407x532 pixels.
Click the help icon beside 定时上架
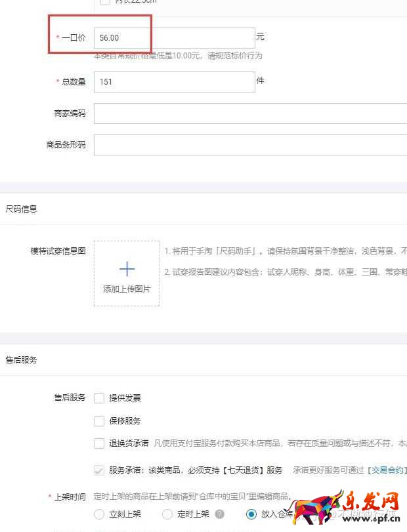point(219,514)
